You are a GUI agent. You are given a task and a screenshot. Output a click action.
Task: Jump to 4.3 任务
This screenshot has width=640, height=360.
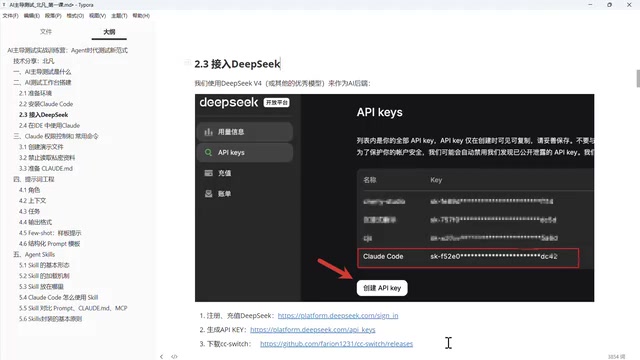[x=29, y=211]
